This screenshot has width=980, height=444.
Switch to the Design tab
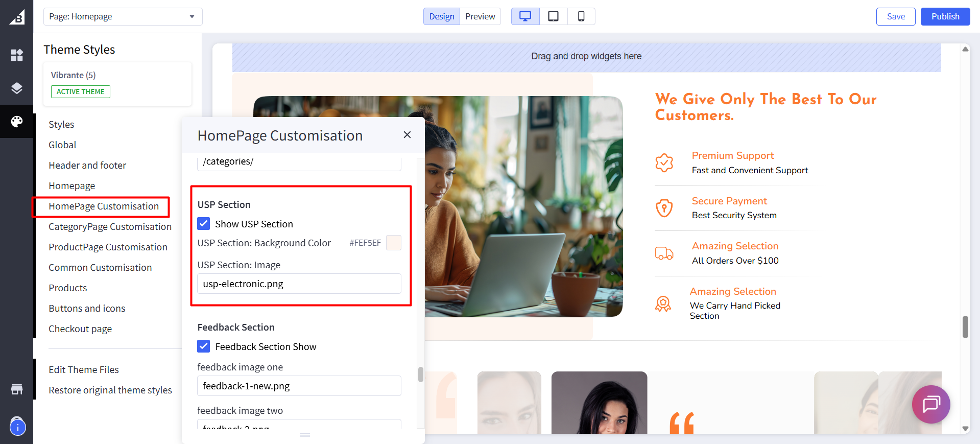[x=442, y=16]
